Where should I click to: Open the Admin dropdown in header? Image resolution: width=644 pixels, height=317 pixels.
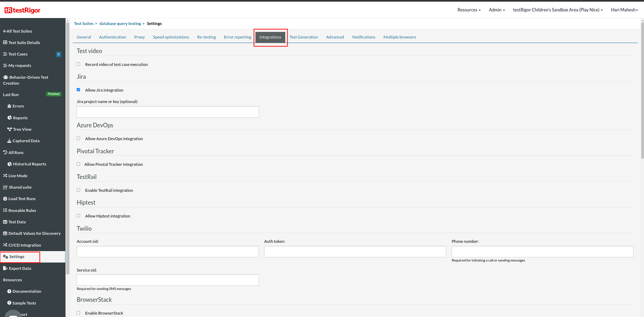tap(496, 10)
